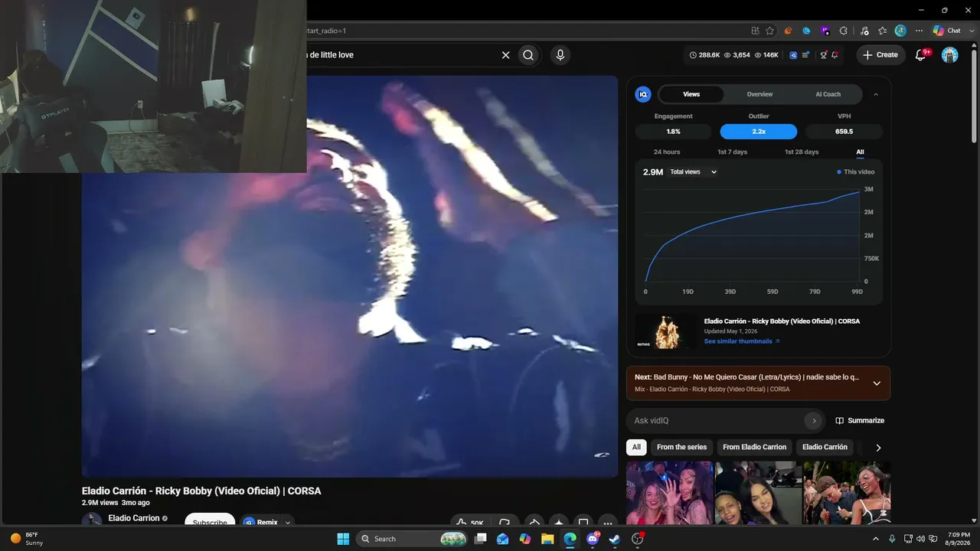Viewport: 980px width, 551px height.
Task: Expand the Next mix playlist panel
Action: click(x=877, y=383)
